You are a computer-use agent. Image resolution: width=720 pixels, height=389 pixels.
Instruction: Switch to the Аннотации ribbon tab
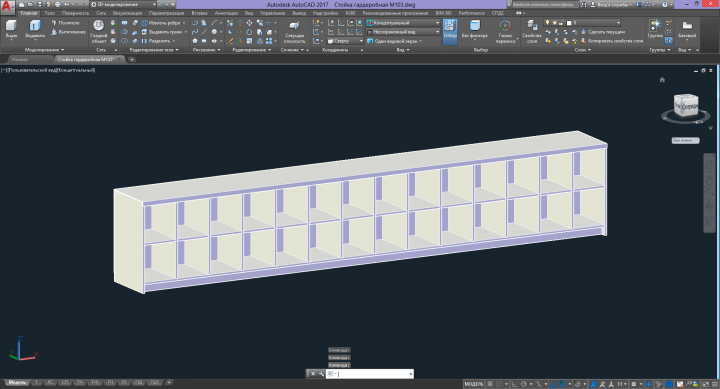coord(226,13)
